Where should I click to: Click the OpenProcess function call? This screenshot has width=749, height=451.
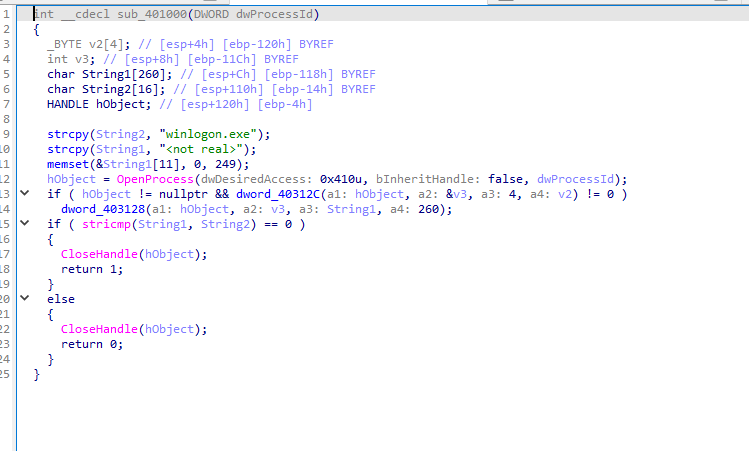tap(155, 179)
